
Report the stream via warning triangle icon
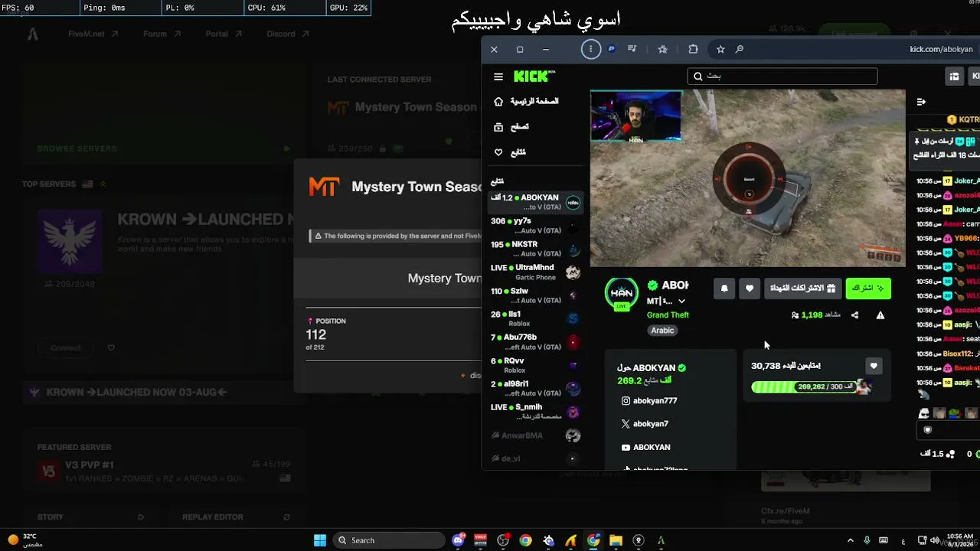tap(880, 315)
